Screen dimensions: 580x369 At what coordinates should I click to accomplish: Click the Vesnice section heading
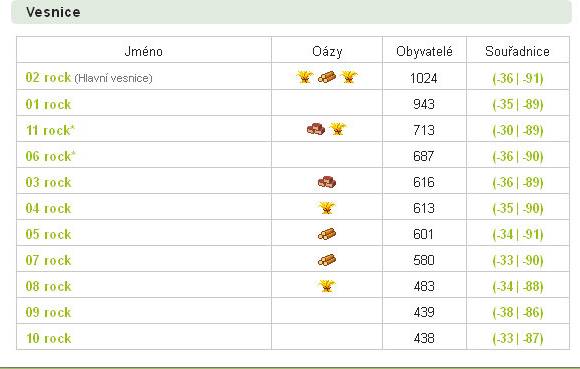(x=53, y=12)
